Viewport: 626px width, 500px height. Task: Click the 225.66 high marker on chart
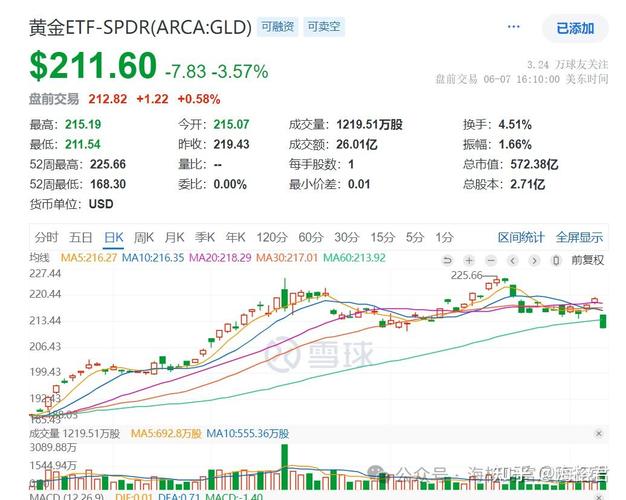(x=467, y=275)
